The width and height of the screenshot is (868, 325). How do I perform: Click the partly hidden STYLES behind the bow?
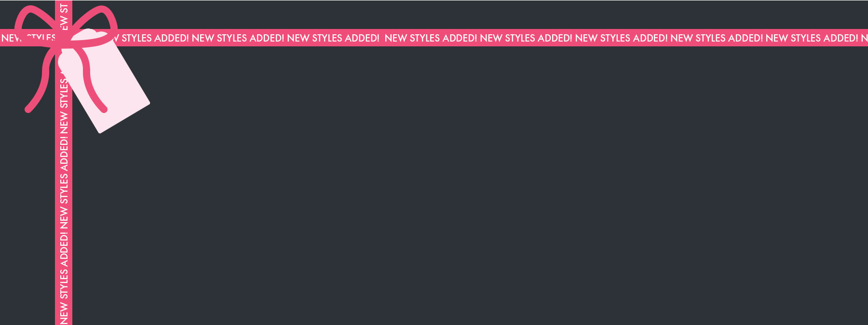41,38
